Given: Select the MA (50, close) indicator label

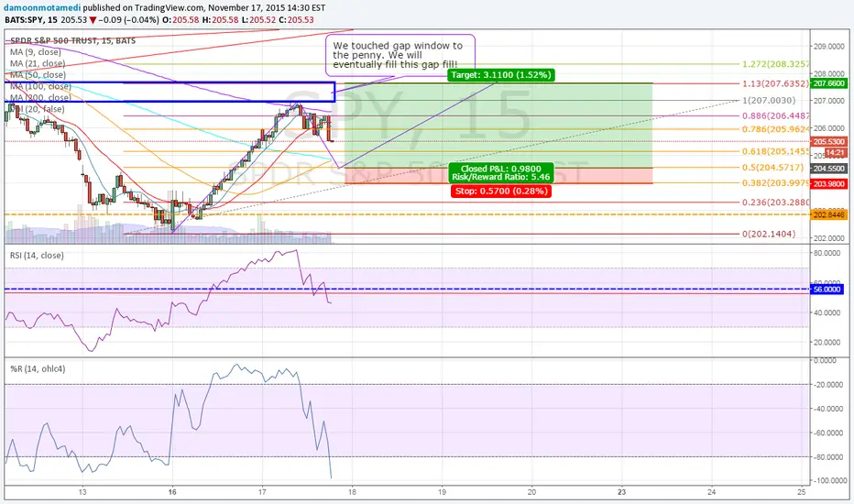Looking at the screenshot, I should pos(38,74).
